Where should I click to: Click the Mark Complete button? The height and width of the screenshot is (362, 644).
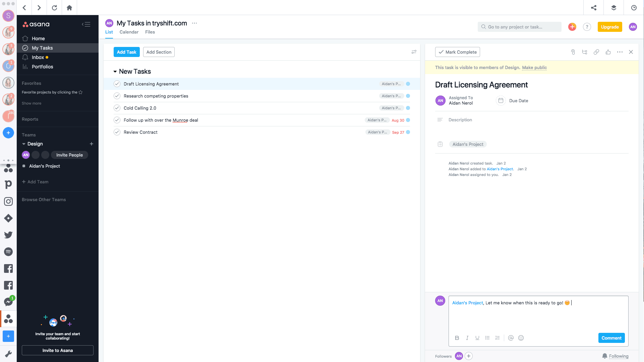point(457,52)
